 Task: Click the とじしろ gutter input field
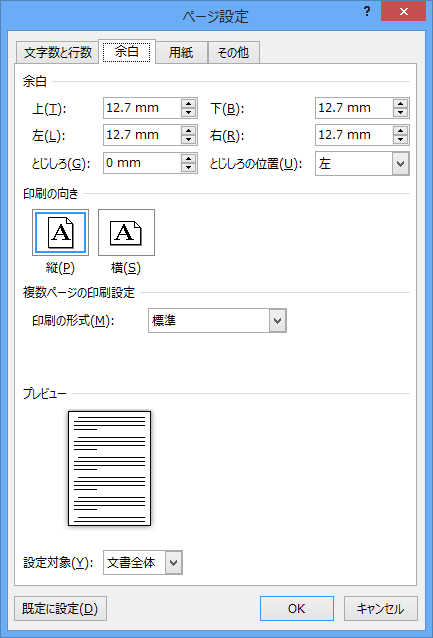click(142, 163)
